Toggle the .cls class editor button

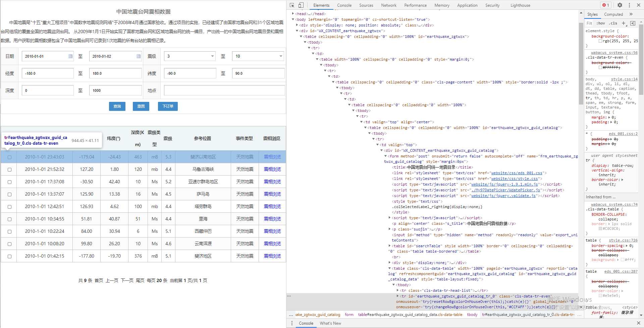tap(613, 23)
